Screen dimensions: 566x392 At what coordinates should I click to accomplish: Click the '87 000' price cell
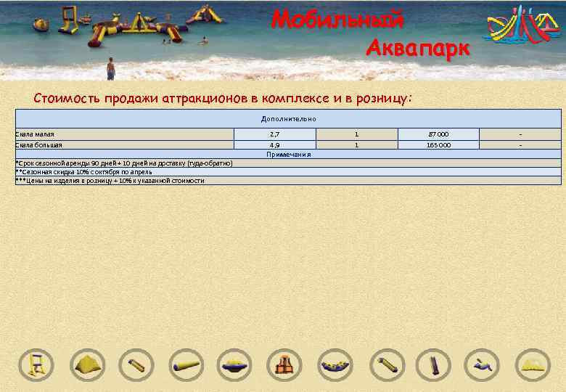click(438, 134)
